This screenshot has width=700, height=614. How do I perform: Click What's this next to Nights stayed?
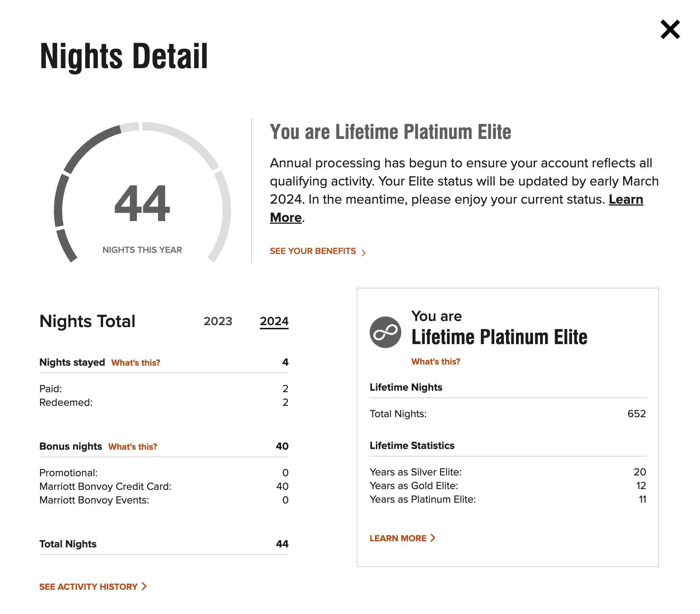[135, 363]
